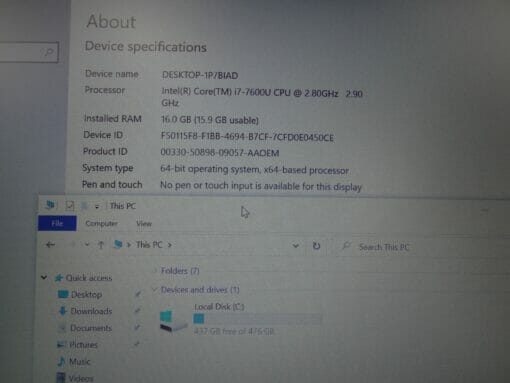
Task: Collapse the Quick access tree
Action: tap(44, 277)
